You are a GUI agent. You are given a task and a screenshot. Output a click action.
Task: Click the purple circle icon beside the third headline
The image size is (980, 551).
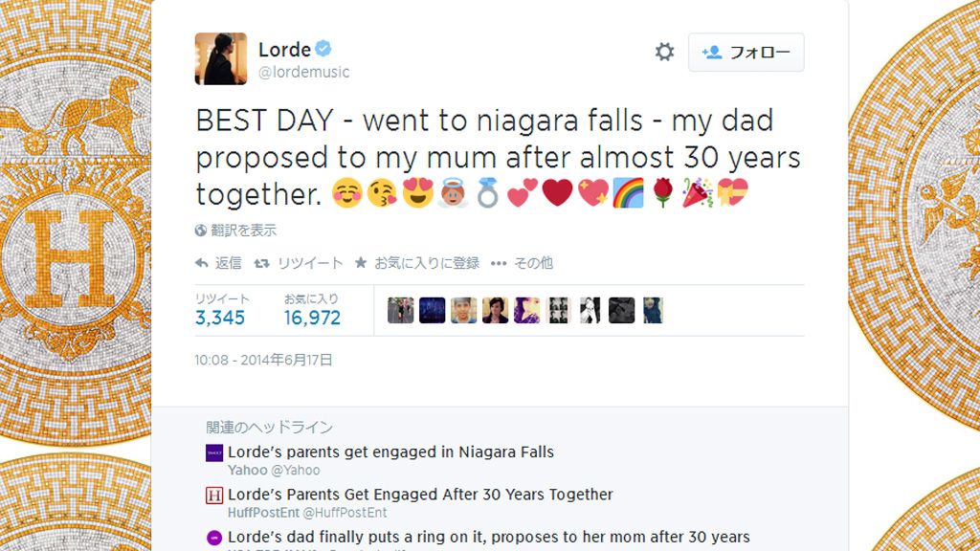pyautogui.click(x=214, y=538)
